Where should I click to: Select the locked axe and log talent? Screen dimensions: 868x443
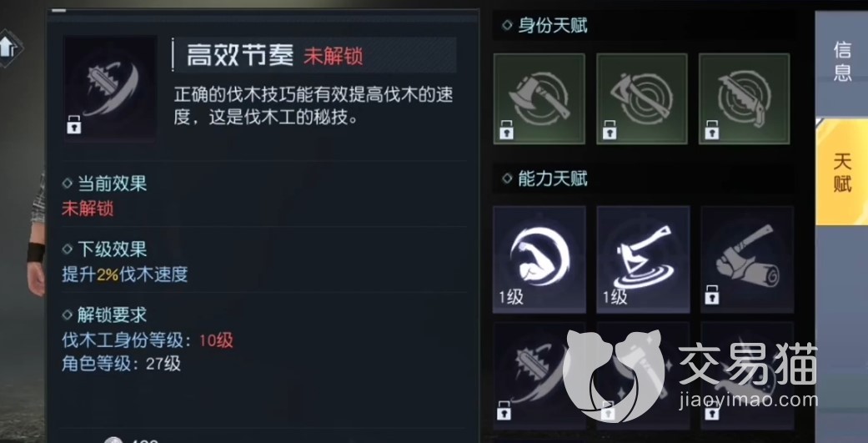[747, 259]
